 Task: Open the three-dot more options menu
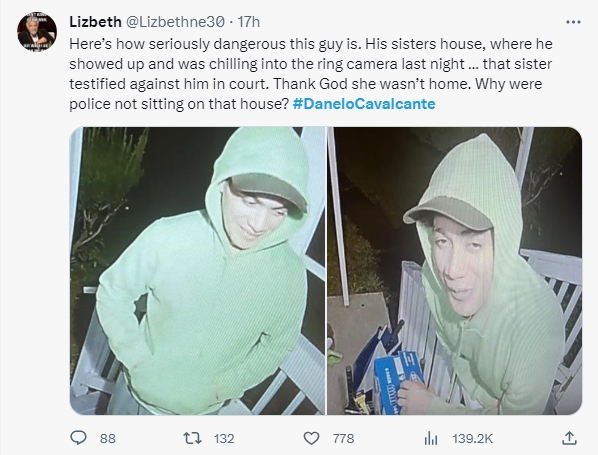[573, 22]
